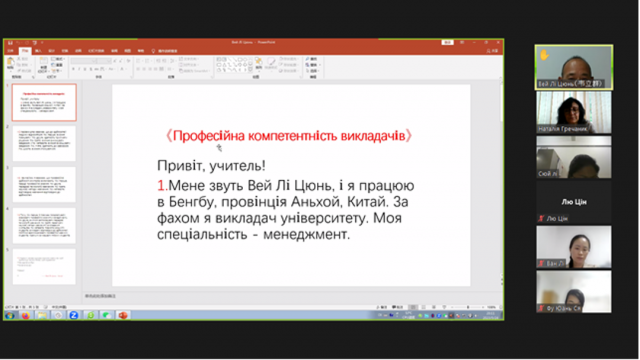Viewport: 640px width, 360px height.
Task: Open Zoom from the taskbar
Action: coord(74,315)
